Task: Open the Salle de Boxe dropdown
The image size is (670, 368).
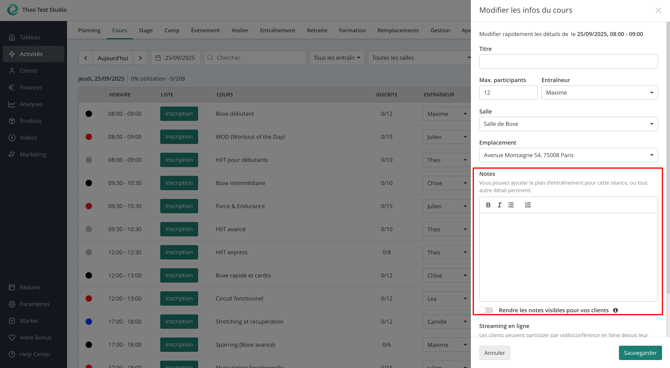Action: (x=568, y=124)
